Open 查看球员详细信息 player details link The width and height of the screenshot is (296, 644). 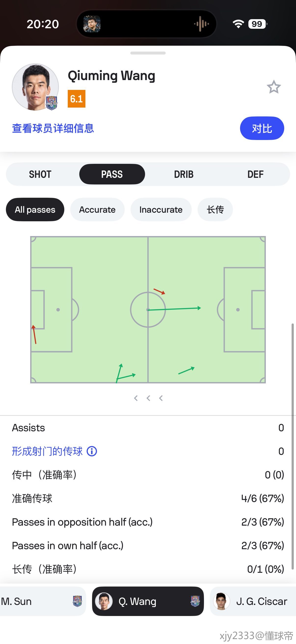pyautogui.click(x=53, y=128)
